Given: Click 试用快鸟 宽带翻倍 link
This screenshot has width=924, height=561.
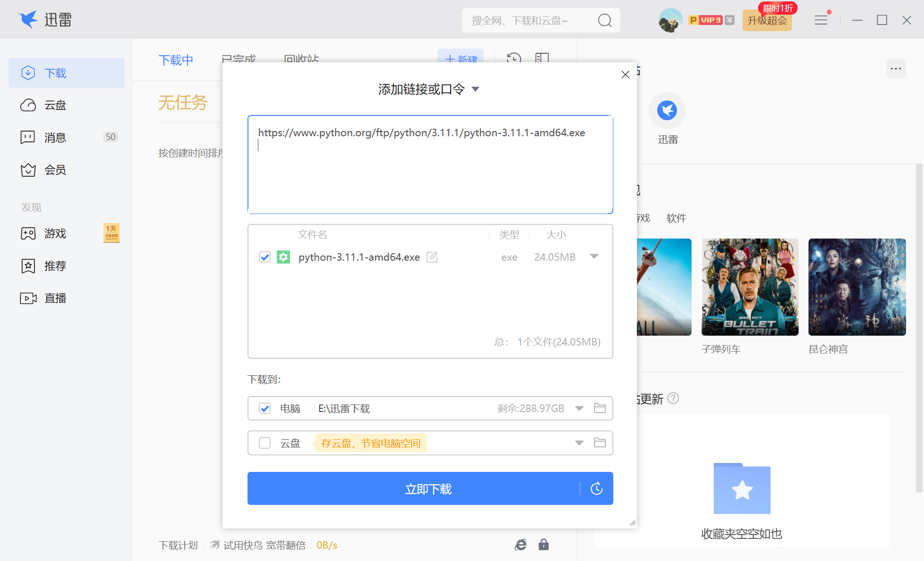Looking at the screenshot, I should [264, 545].
